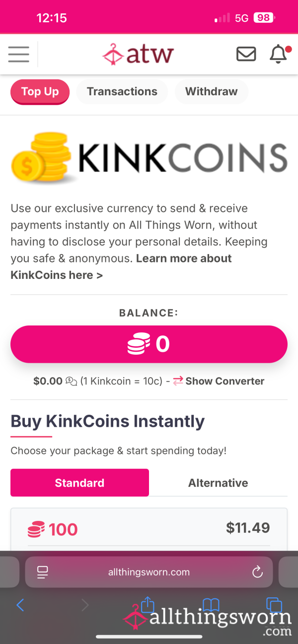
Task: Tap the atw logo in the header
Action: 138,54
